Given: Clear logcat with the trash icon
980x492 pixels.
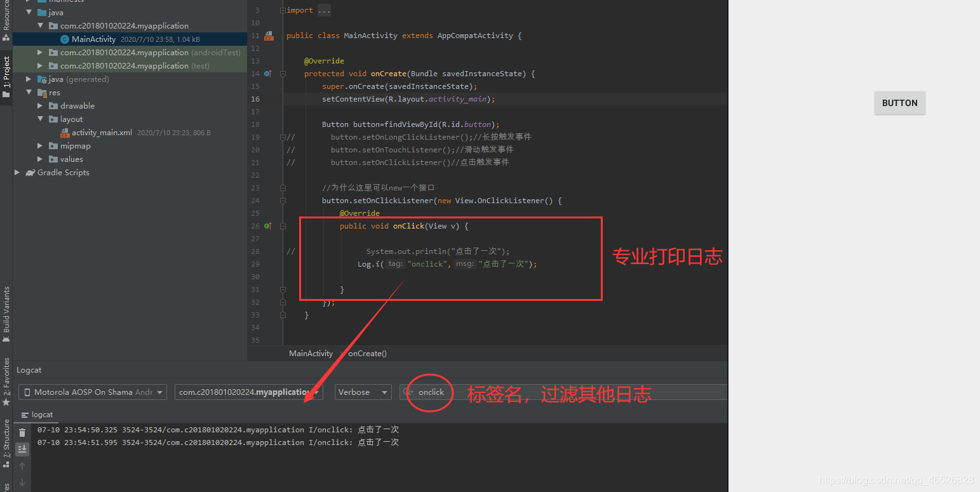Looking at the screenshot, I should [22, 432].
